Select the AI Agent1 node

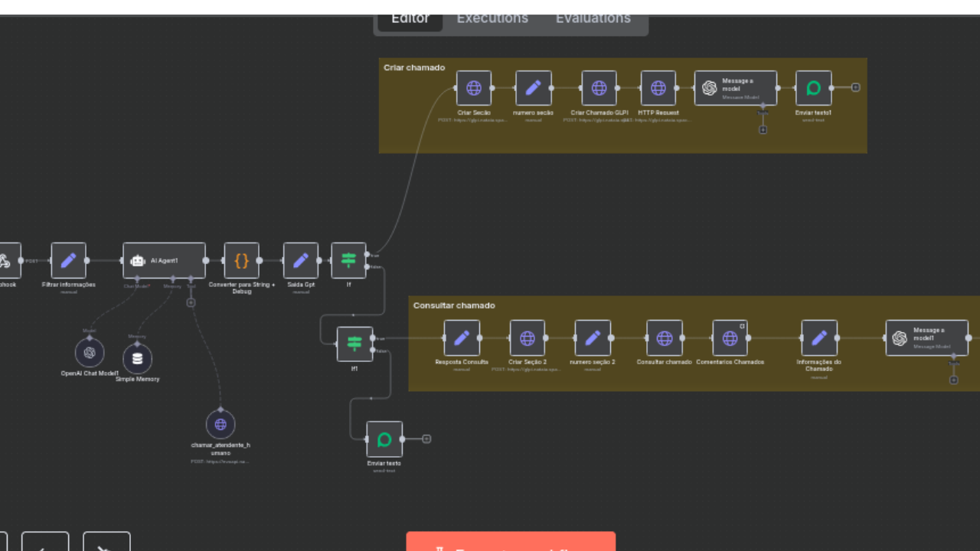(164, 260)
